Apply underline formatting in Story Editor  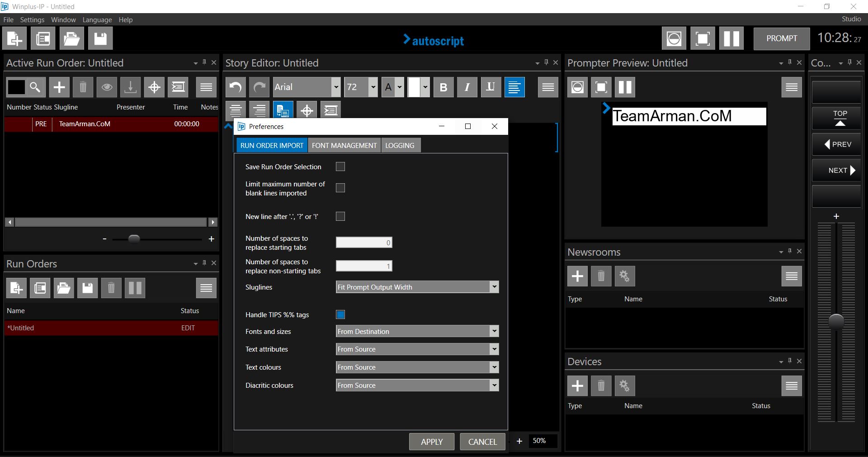[x=491, y=87]
